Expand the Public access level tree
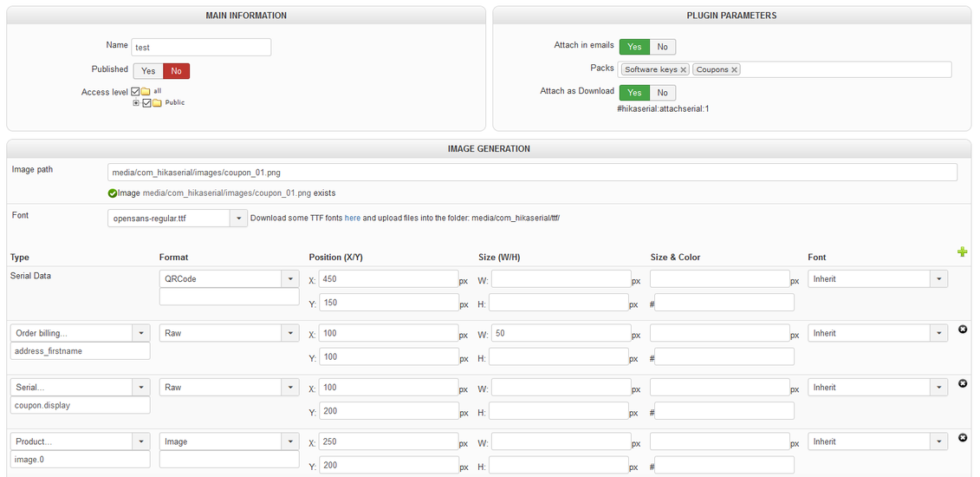Viewport: 980px width, 477px height. pyautogui.click(x=136, y=103)
